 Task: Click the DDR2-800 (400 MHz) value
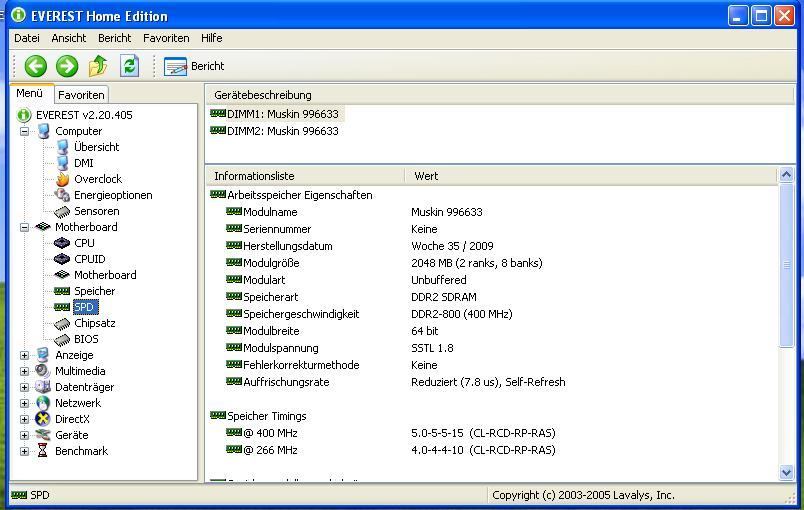pos(461,314)
